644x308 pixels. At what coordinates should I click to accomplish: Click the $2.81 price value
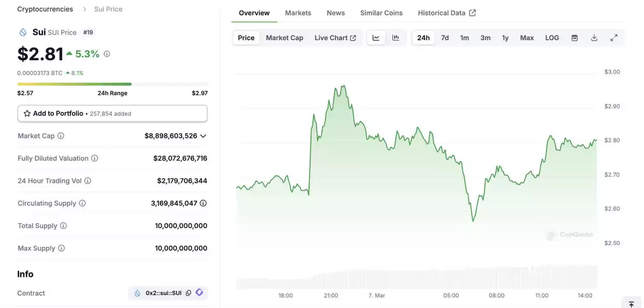(40, 54)
